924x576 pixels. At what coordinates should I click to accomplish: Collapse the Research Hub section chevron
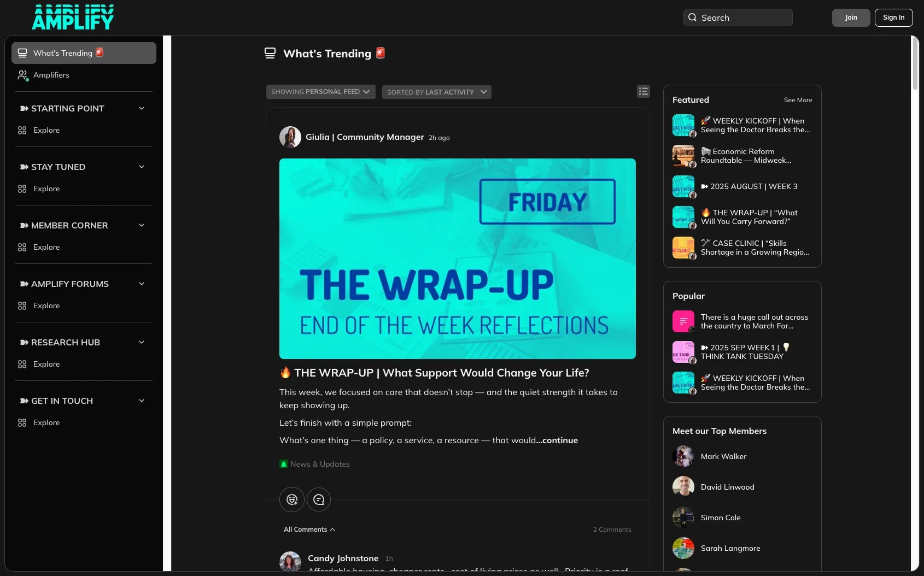pos(142,342)
